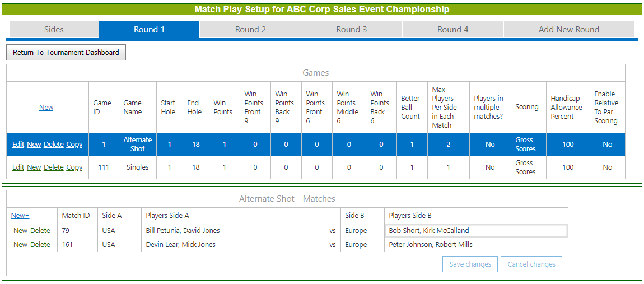Click New link for match 161

pos(20,245)
